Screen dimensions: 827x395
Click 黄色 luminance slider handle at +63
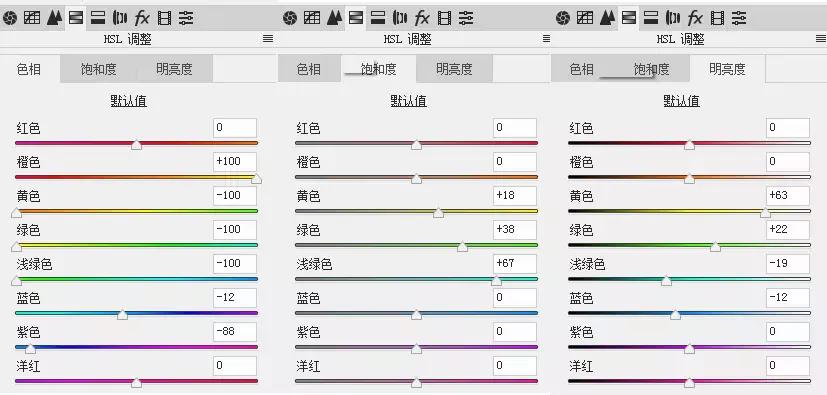pos(765,213)
